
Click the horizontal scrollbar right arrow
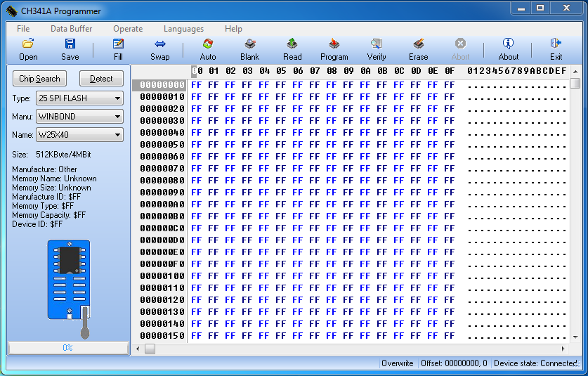563,349
